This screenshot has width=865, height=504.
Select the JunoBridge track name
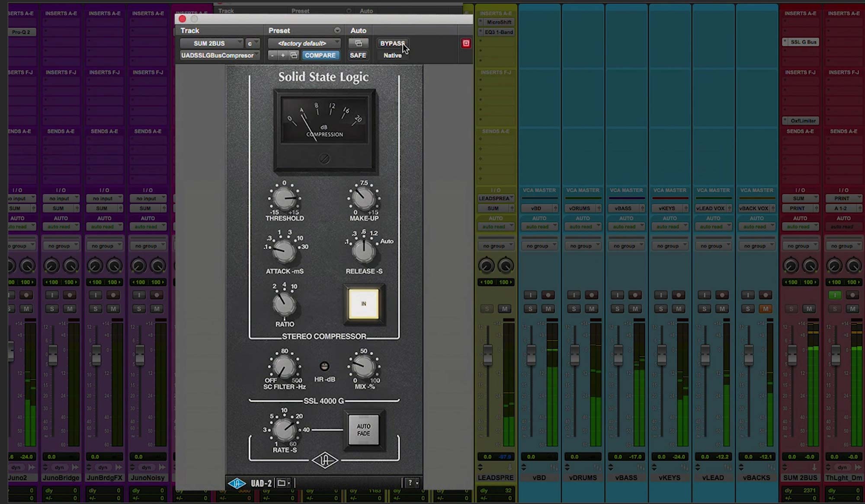pos(61,478)
